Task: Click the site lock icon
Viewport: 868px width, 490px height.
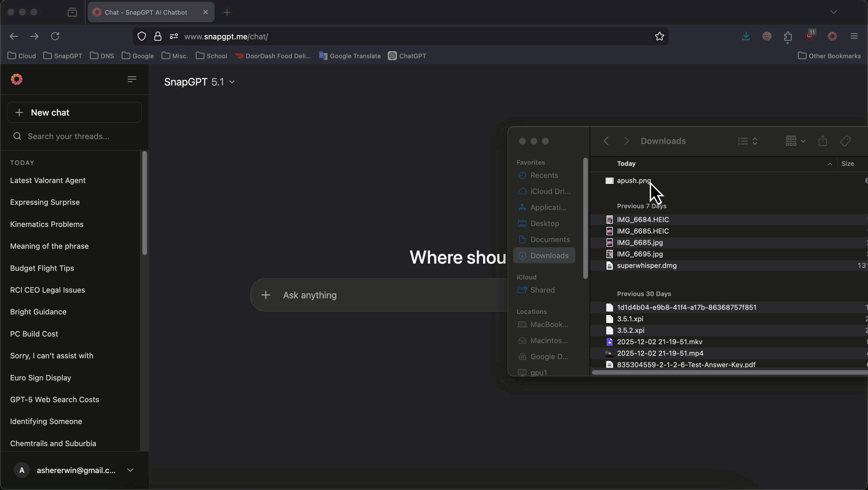Action: pyautogui.click(x=158, y=36)
